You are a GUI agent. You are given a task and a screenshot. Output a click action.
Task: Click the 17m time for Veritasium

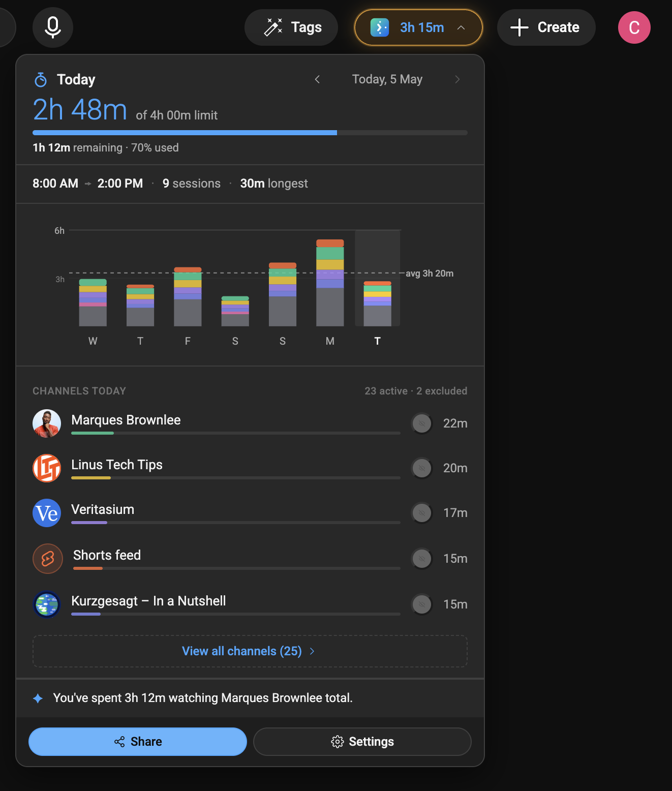tap(455, 513)
